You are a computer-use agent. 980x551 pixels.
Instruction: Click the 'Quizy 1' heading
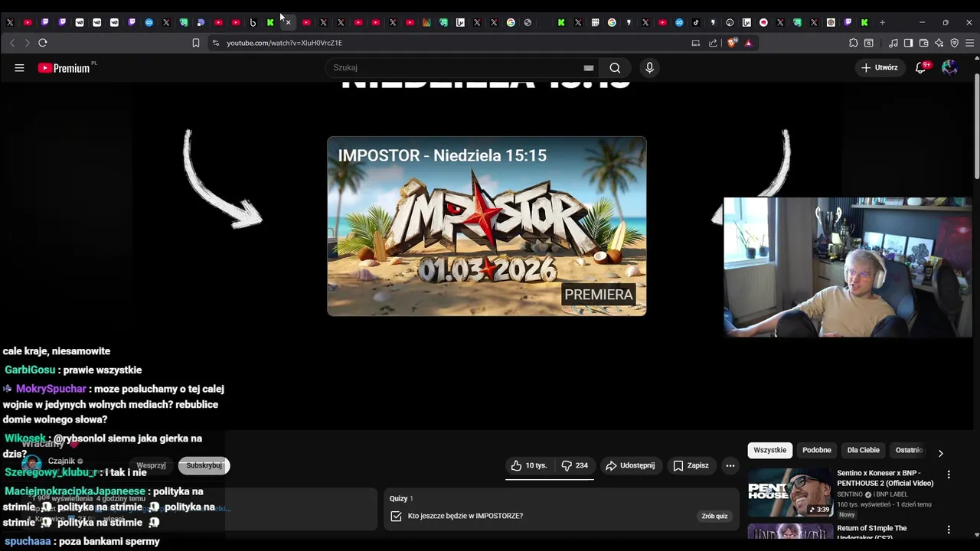401,498
